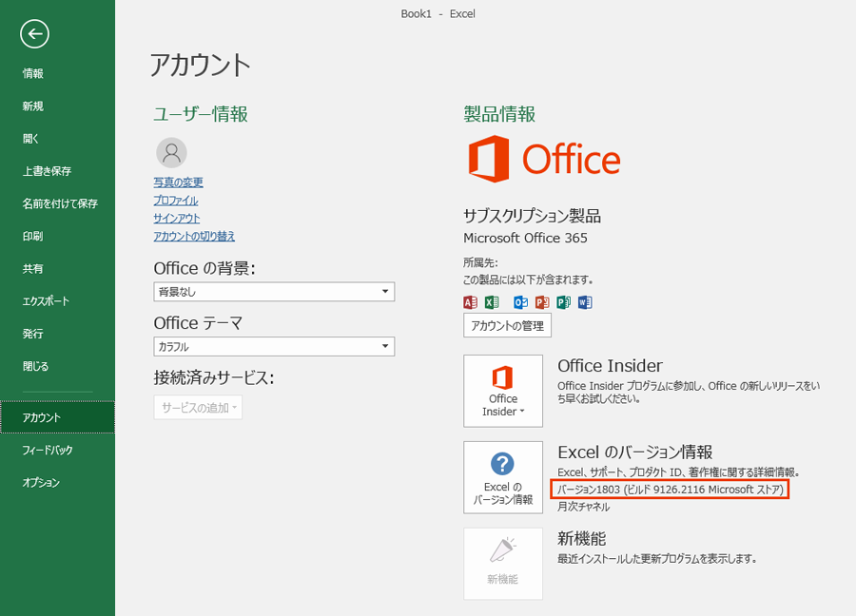This screenshot has height=616, width=856.
Task: Click the 製品情報 heading
Action: (499, 114)
